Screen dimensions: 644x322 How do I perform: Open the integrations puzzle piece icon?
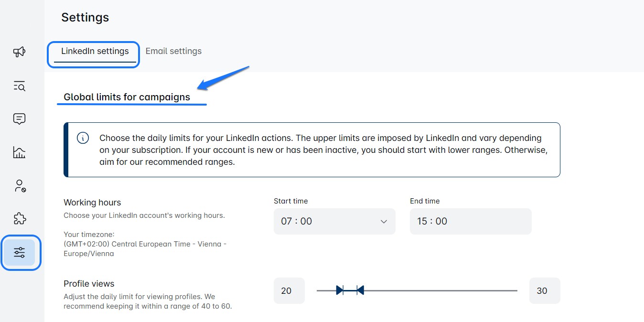(19, 219)
